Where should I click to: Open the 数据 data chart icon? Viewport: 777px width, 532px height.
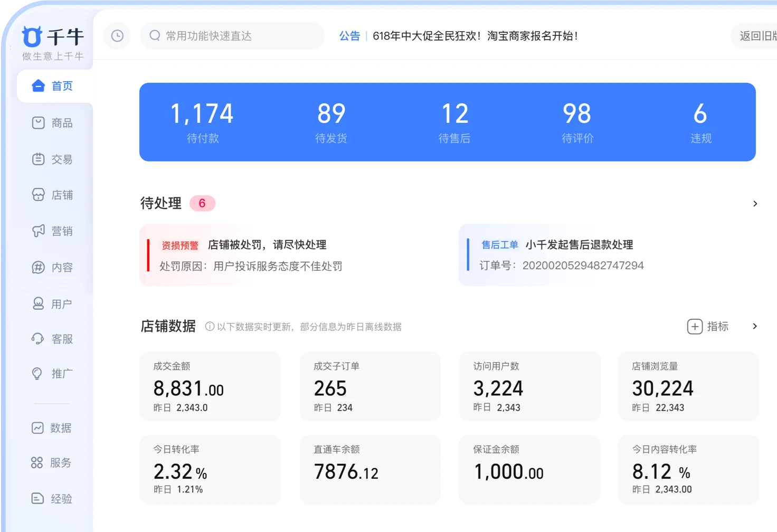(37, 428)
